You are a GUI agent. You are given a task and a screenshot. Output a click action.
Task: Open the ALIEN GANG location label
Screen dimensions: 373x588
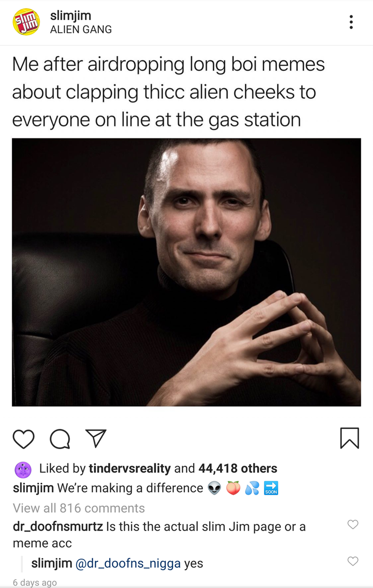(81, 30)
